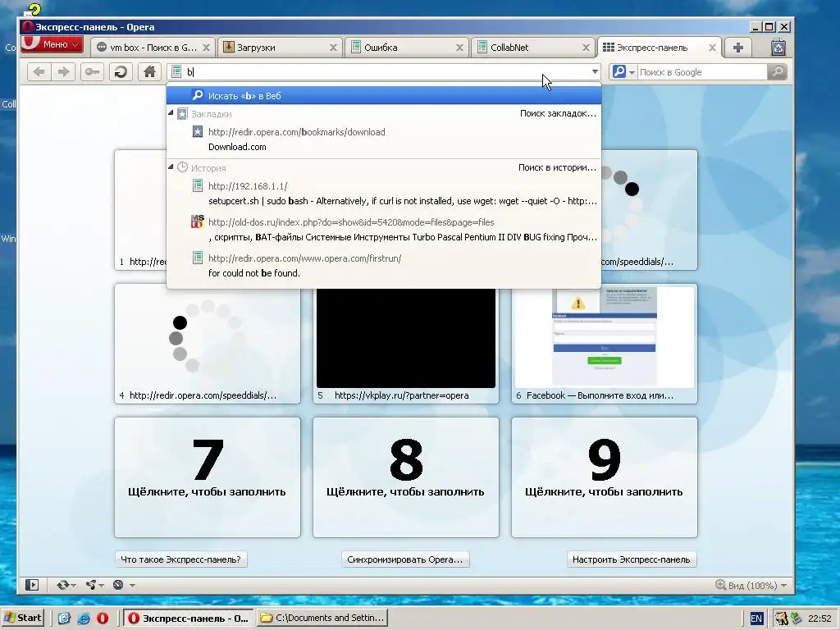This screenshot has width=840, height=630.
Task: Click into the Поиск в Google field
Action: [702, 72]
